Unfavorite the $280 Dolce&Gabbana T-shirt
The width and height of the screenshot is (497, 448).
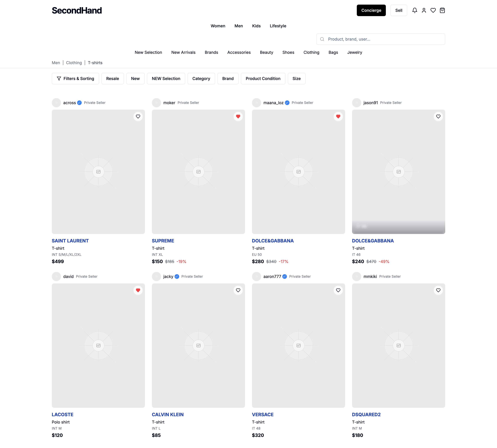click(338, 116)
